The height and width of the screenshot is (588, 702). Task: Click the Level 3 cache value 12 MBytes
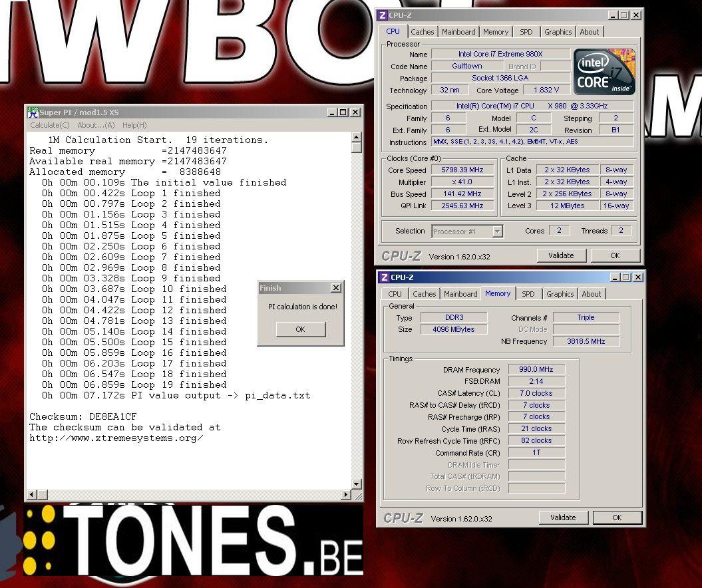[x=567, y=206]
